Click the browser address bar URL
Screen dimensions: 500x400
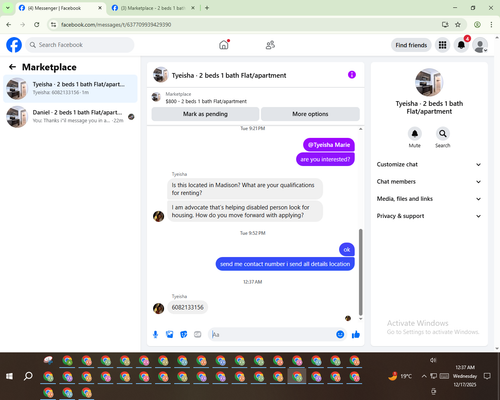click(x=116, y=25)
